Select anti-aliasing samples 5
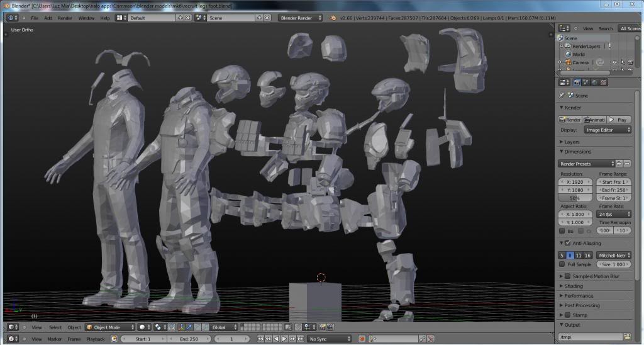 (562, 256)
